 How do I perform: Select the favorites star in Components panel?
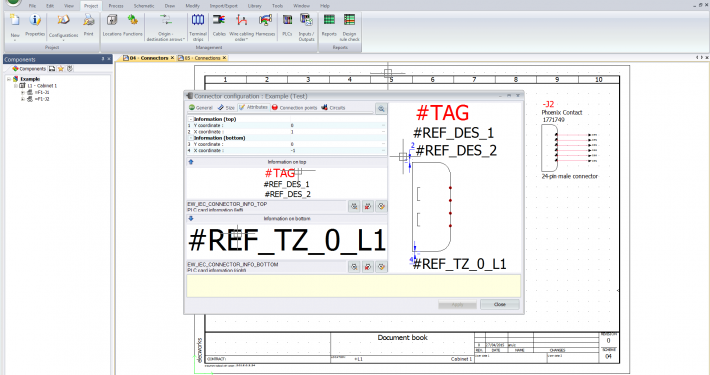point(61,69)
